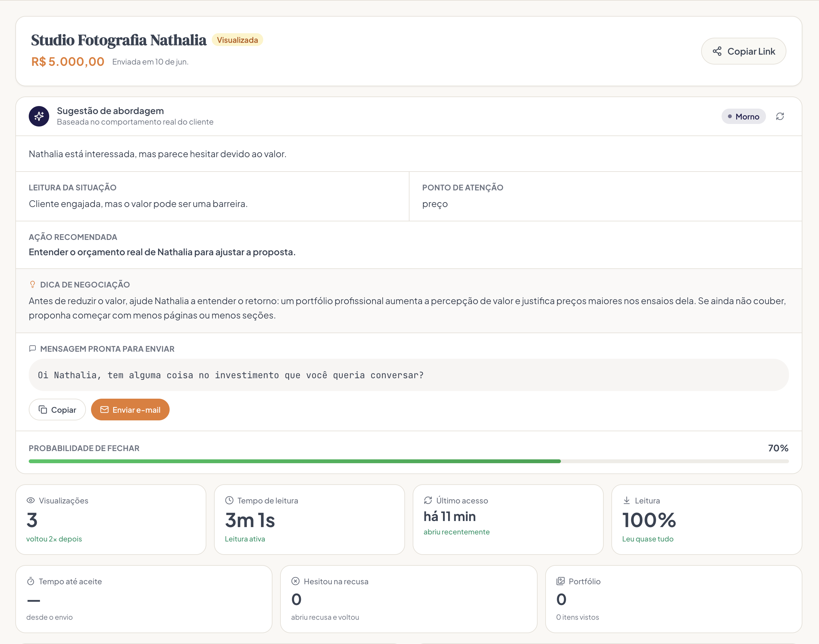
Task: Click the Studio Fotografia Nathalia title
Action: coord(119,40)
